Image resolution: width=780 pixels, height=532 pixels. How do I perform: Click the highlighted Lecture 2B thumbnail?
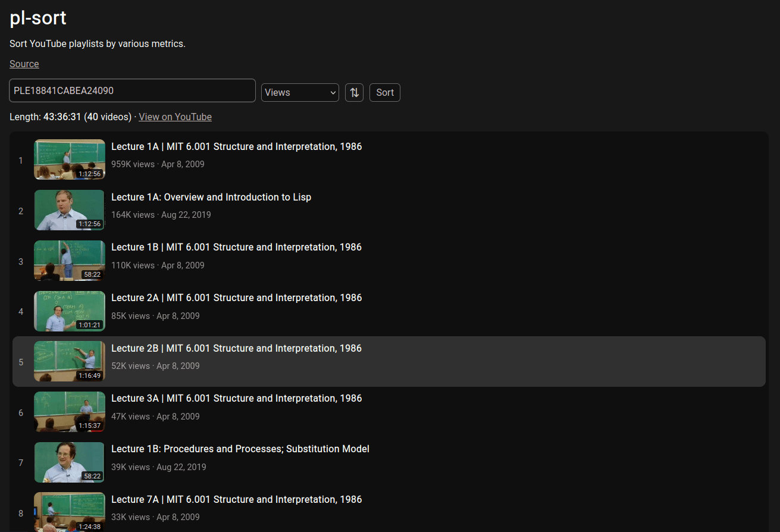[x=70, y=361]
